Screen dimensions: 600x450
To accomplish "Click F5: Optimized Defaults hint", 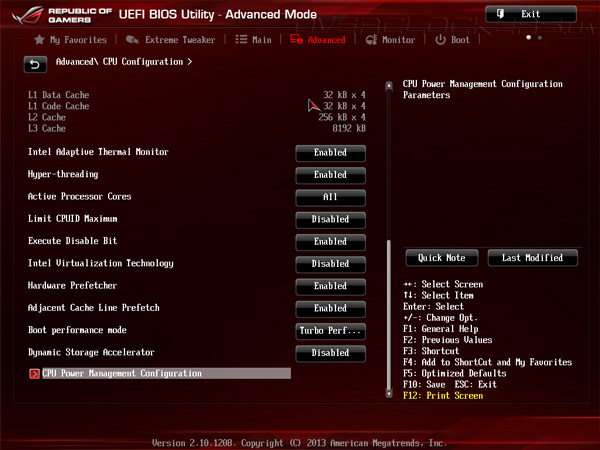I will point(454,373).
